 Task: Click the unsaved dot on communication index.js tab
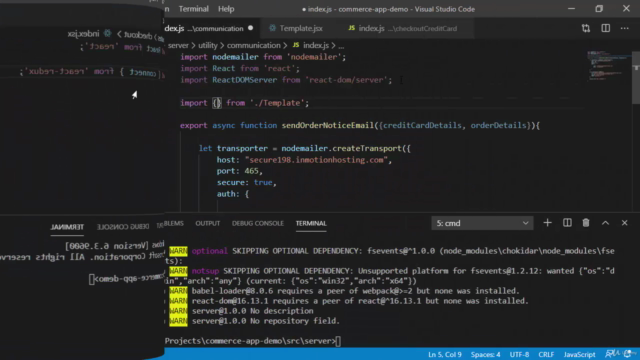click(x=250, y=28)
